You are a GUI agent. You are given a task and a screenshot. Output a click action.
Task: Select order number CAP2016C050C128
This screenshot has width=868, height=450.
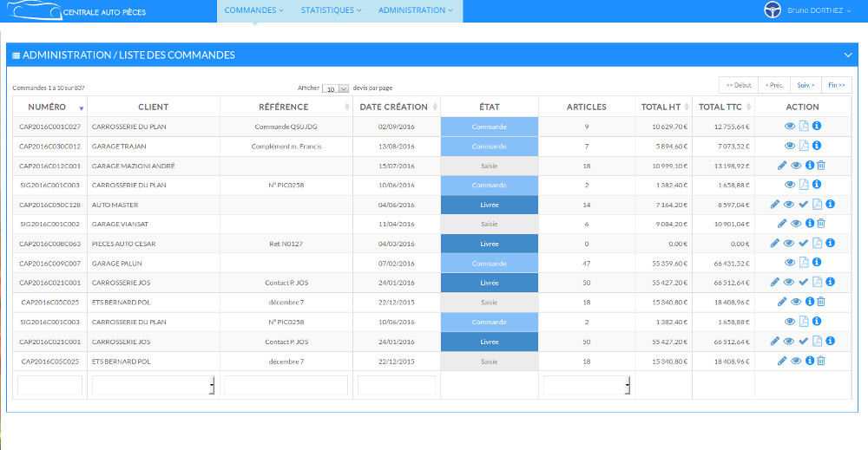(x=49, y=205)
